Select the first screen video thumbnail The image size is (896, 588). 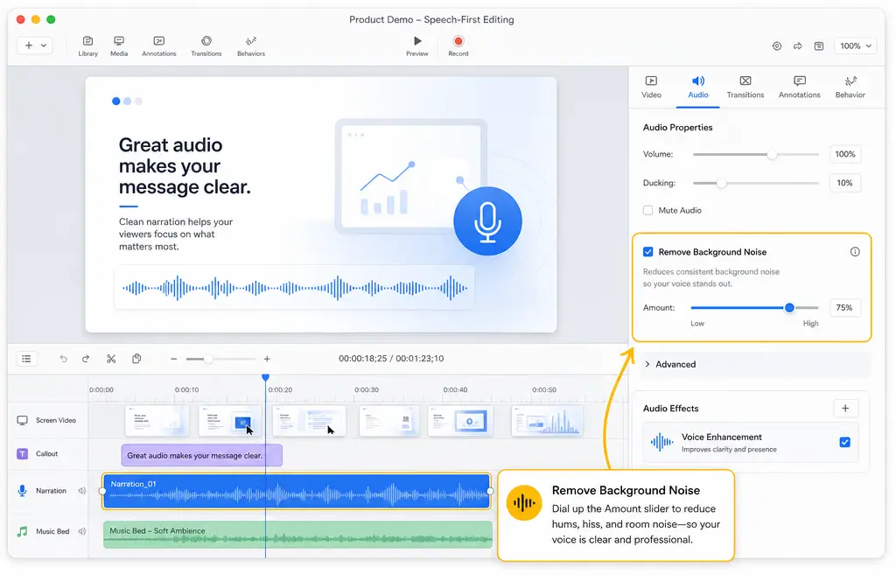(x=157, y=421)
